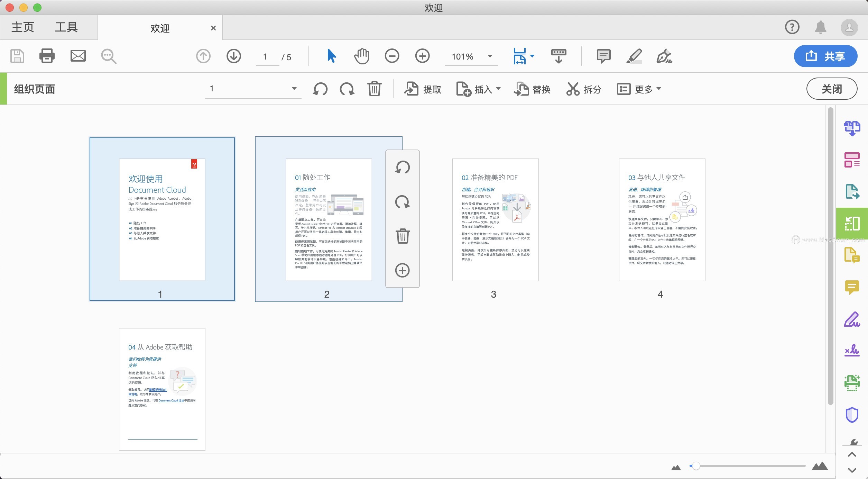
Task: Expand the zoom level 101% dropdown
Action: pyautogui.click(x=490, y=56)
